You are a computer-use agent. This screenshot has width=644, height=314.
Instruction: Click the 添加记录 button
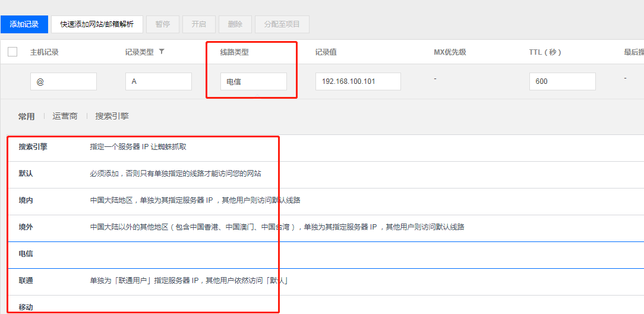[x=24, y=24]
